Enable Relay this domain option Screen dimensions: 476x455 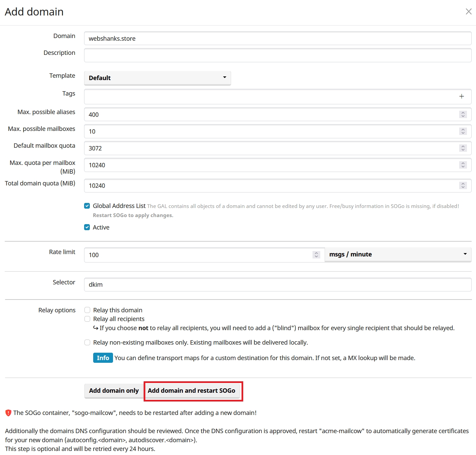click(87, 310)
